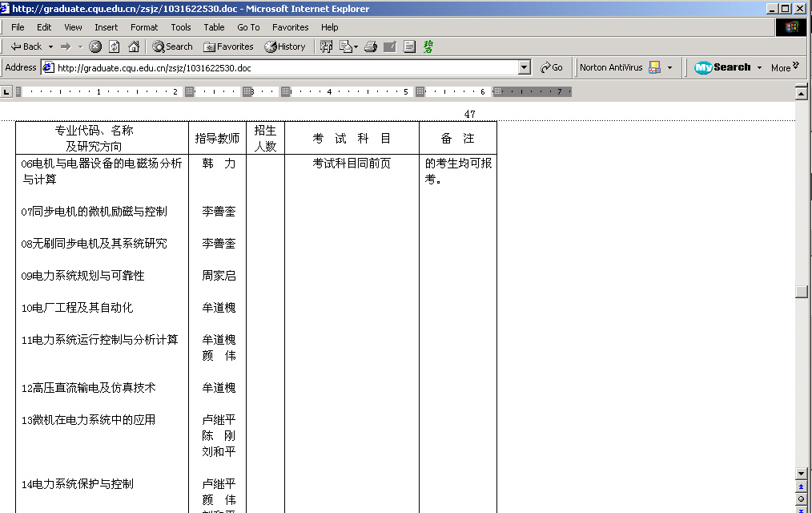Click the Search toolbar button
Image resolution: width=812 pixels, height=513 pixels.
(172, 46)
